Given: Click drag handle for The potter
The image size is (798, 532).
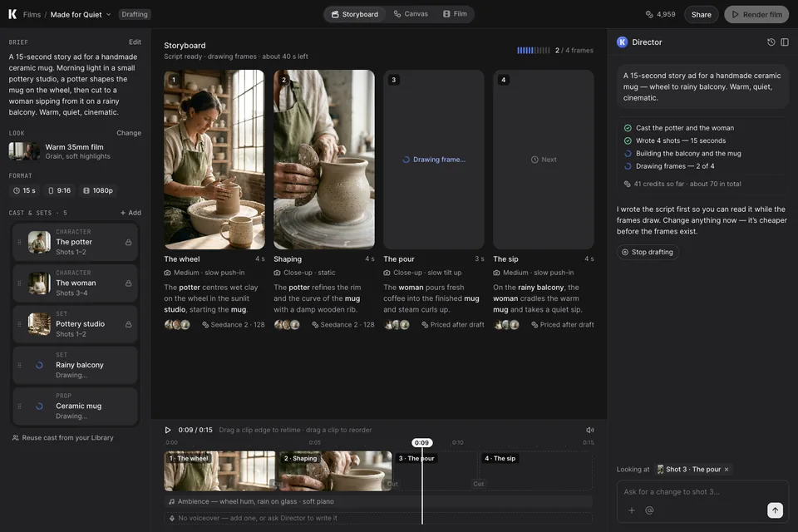Looking at the screenshot, I should coord(19,243).
